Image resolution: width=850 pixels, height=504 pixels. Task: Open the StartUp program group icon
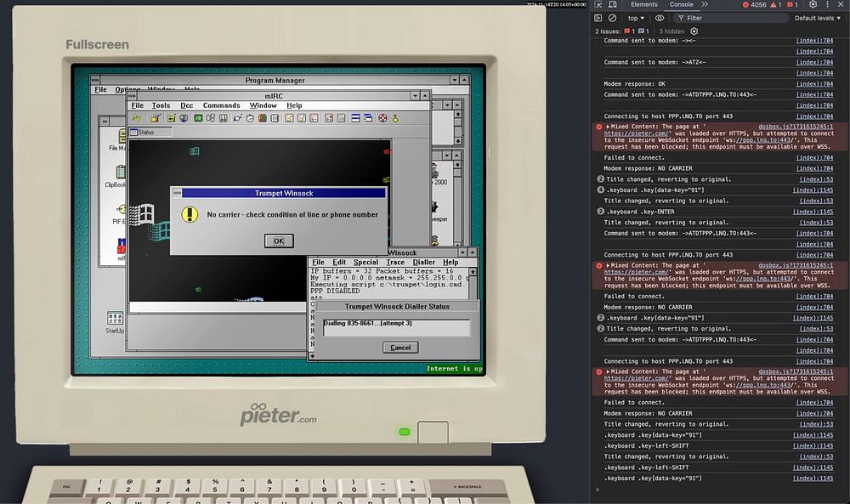click(x=115, y=319)
